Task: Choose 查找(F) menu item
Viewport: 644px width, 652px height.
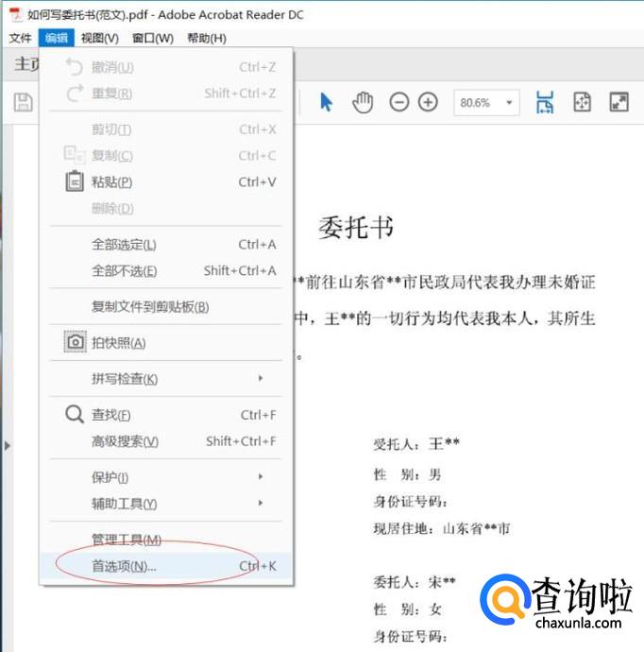Action: tap(166, 415)
